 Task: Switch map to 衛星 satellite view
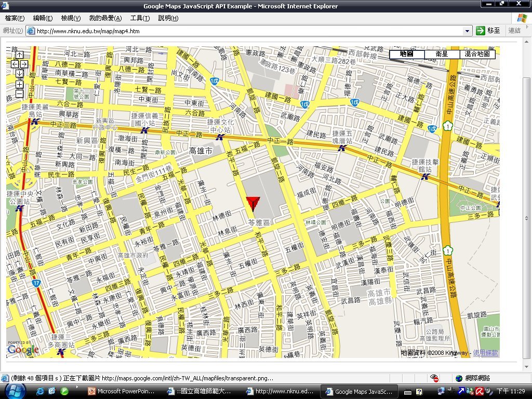442,54
